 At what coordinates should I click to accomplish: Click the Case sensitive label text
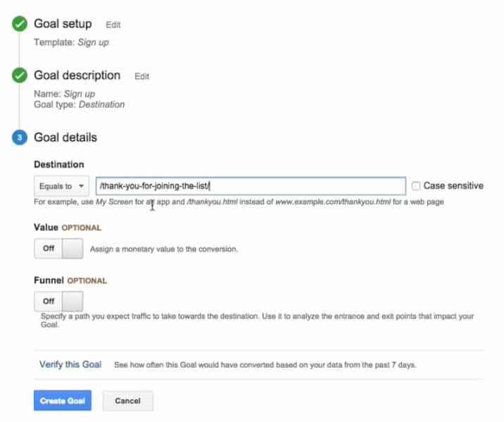point(453,186)
